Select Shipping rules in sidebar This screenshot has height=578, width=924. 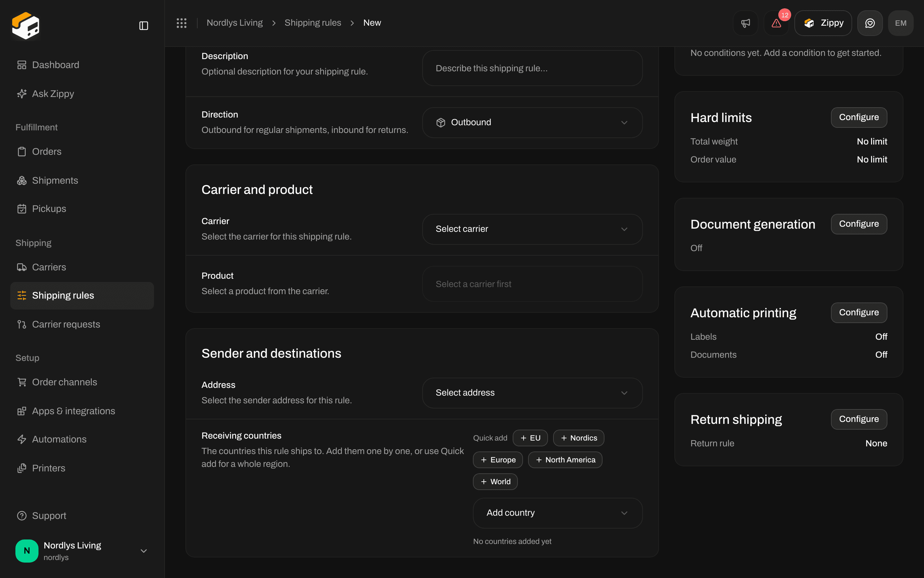coord(82,295)
